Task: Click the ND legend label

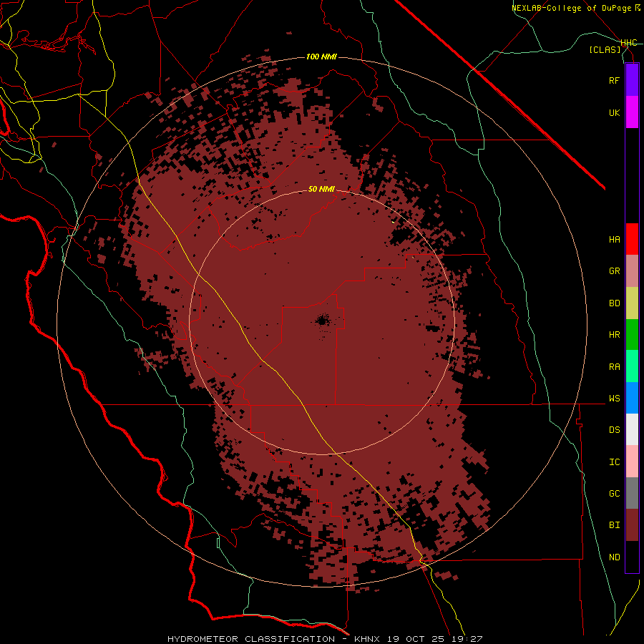Action: 614,557
